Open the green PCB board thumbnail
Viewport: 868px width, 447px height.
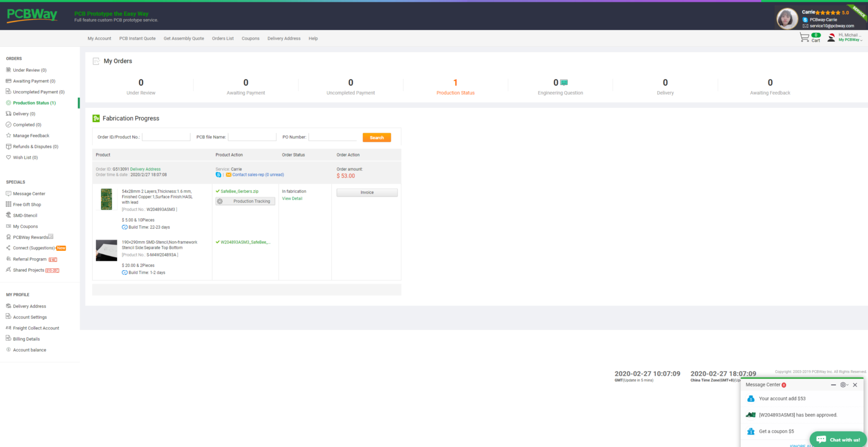pos(106,199)
